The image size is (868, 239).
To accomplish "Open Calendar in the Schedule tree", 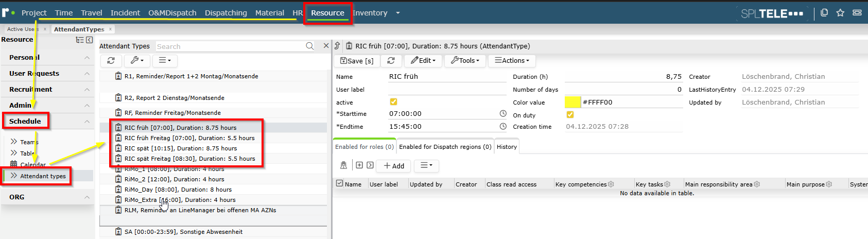I will pyautogui.click(x=33, y=165).
